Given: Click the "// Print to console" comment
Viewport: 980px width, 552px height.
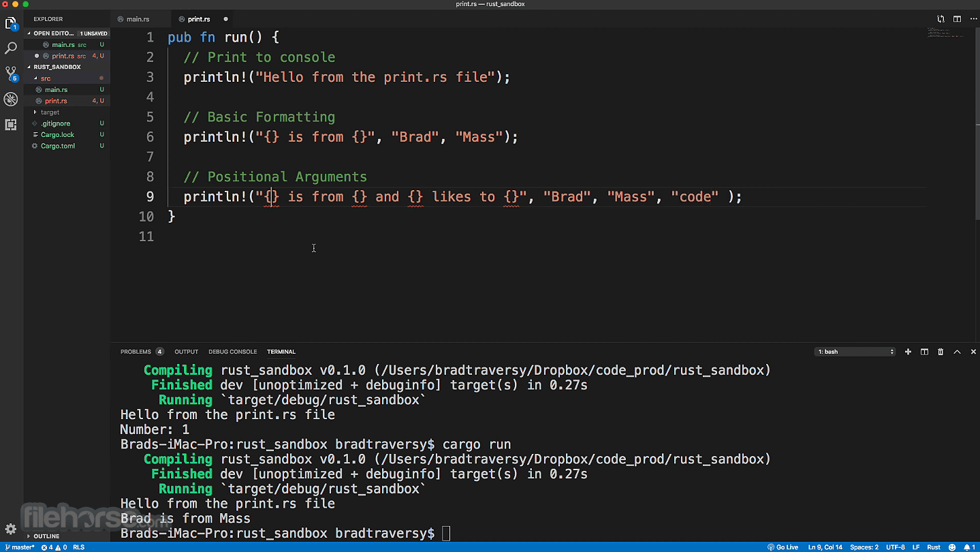Looking at the screenshot, I should click(x=259, y=57).
